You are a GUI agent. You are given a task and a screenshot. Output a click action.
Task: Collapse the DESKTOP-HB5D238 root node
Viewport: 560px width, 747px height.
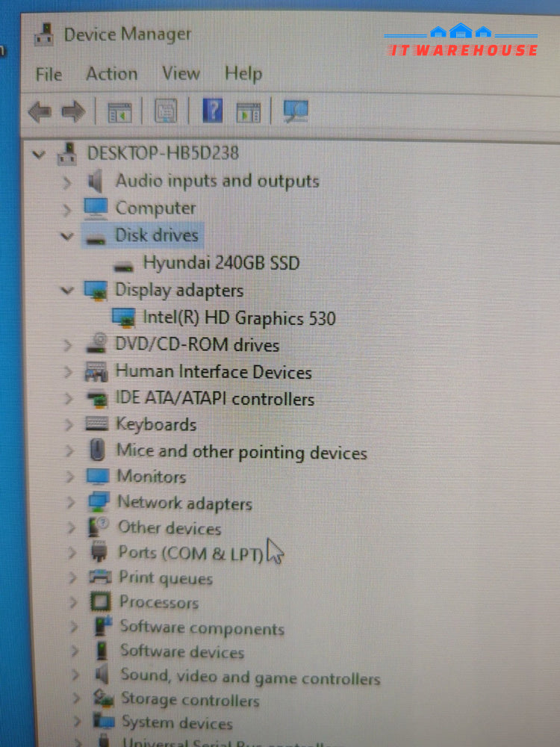pyautogui.click(x=39, y=155)
